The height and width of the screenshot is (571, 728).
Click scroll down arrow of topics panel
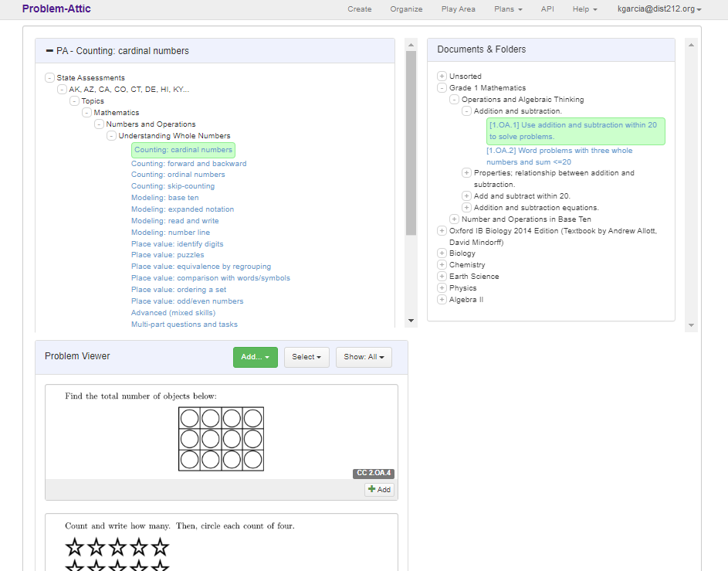(x=411, y=321)
